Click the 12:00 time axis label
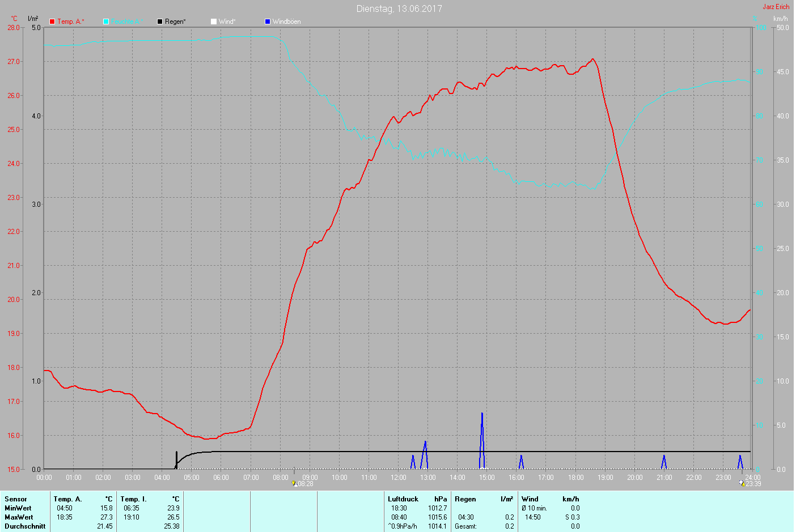Viewport: 796px width, 532px height. tap(399, 478)
